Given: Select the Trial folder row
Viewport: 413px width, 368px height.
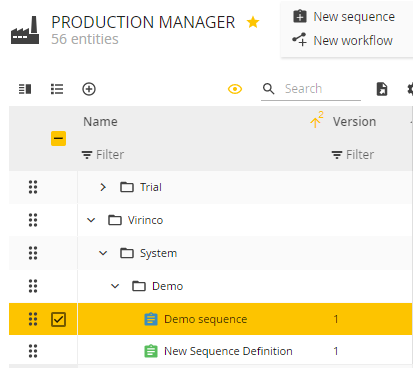Looking at the screenshot, I should click(211, 187).
